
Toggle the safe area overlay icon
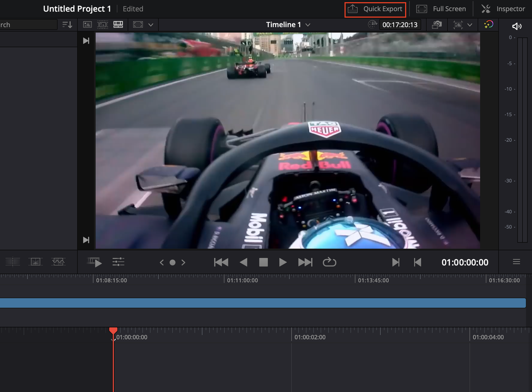(138, 25)
